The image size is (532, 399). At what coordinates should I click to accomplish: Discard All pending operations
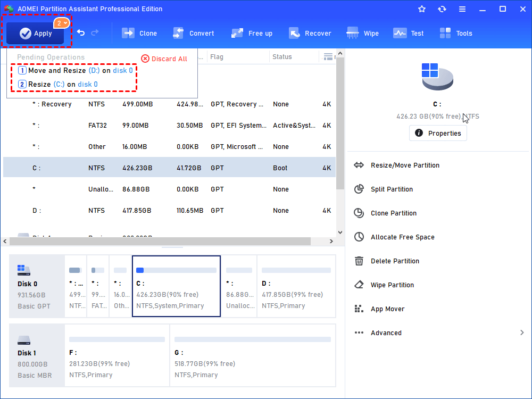(164, 59)
